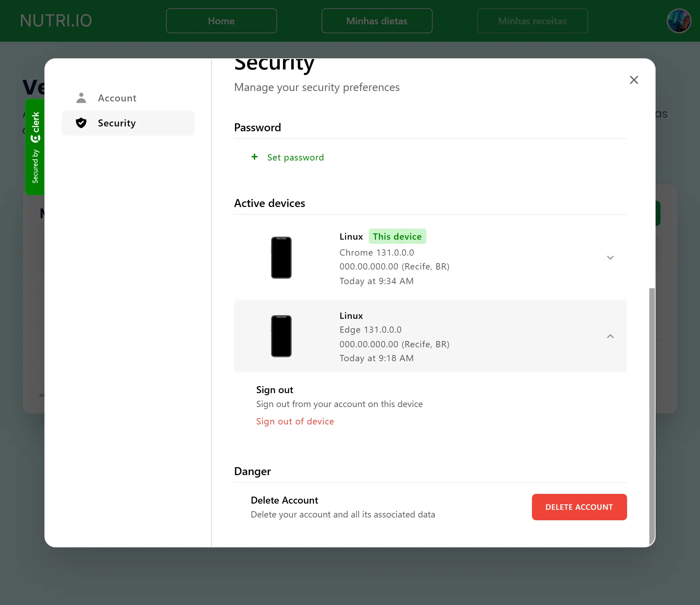The width and height of the screenshot is (700, 605).
Task: Open Minhas dietas in navigation
Action: [x=377, y=21]
